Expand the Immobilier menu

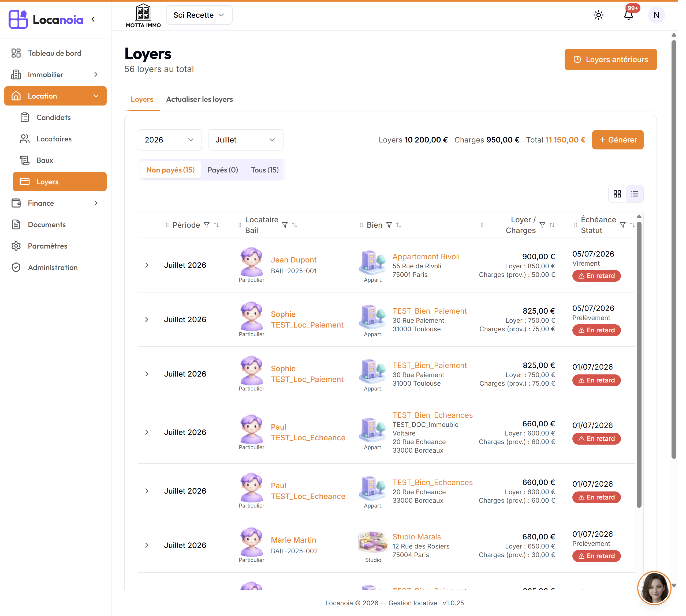point(55,74)
